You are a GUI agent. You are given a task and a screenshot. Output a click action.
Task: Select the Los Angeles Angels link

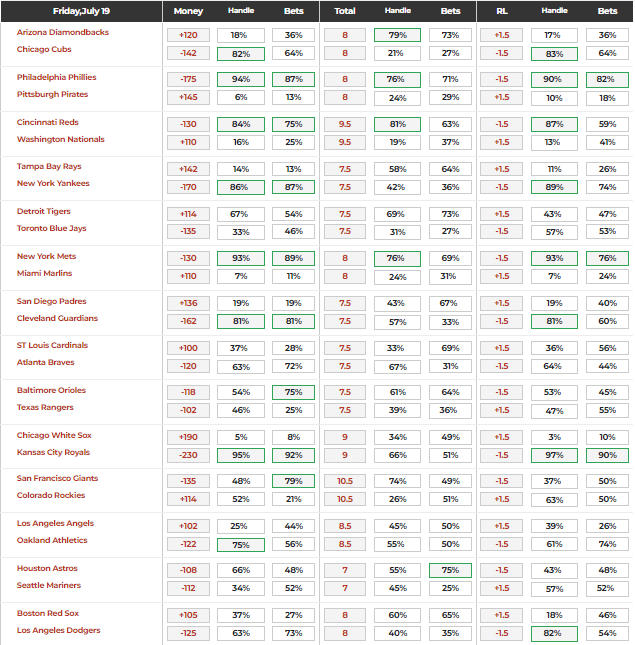(x=55, y=523)
